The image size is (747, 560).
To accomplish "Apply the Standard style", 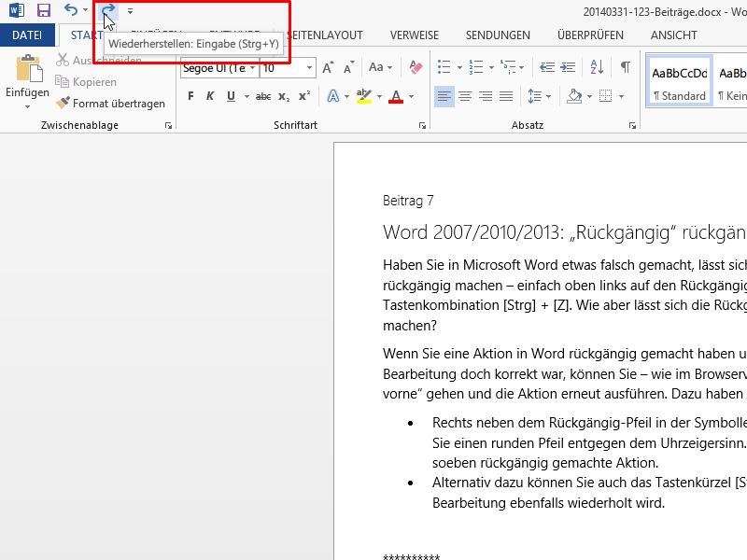I will click(x=680, y=80).
